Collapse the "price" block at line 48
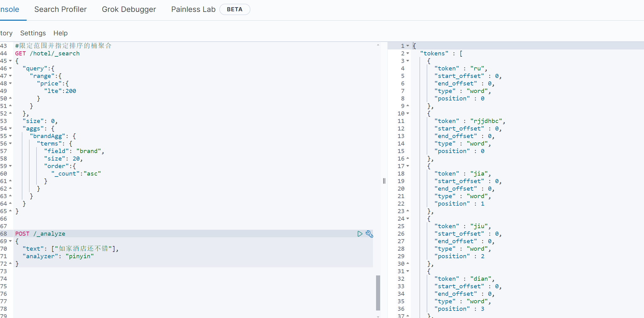This screenshot has height=318, width=644. (10, 84)
